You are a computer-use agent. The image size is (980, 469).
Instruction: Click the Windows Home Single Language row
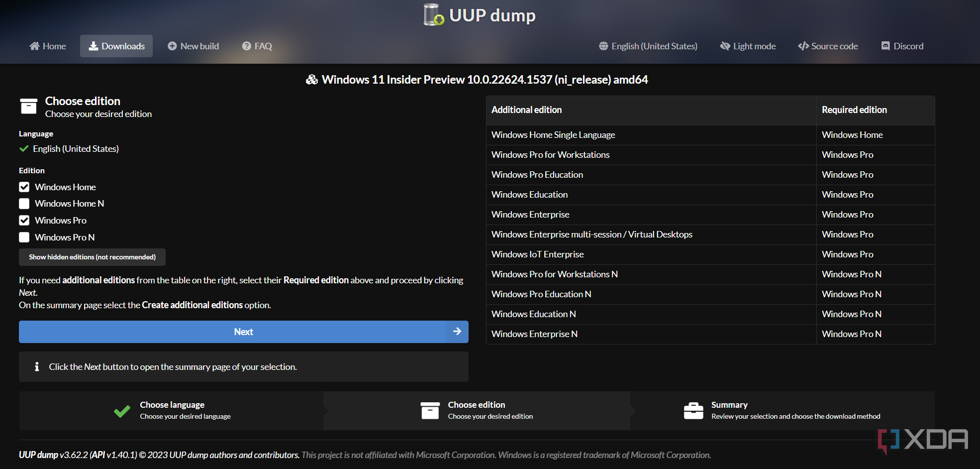pyautogui.click(x=710, y=135)
